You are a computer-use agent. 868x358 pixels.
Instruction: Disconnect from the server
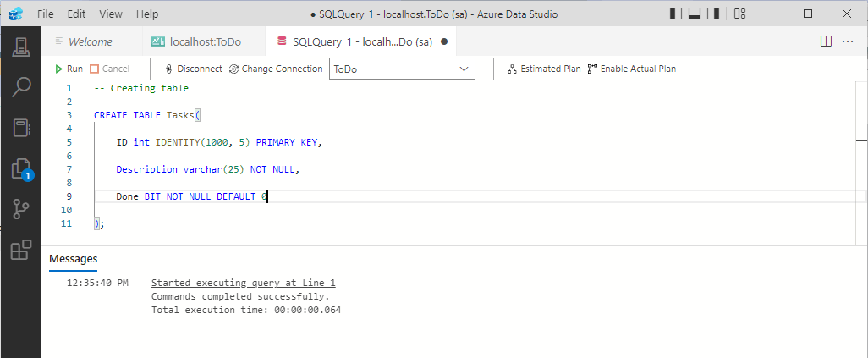point(195,69)
